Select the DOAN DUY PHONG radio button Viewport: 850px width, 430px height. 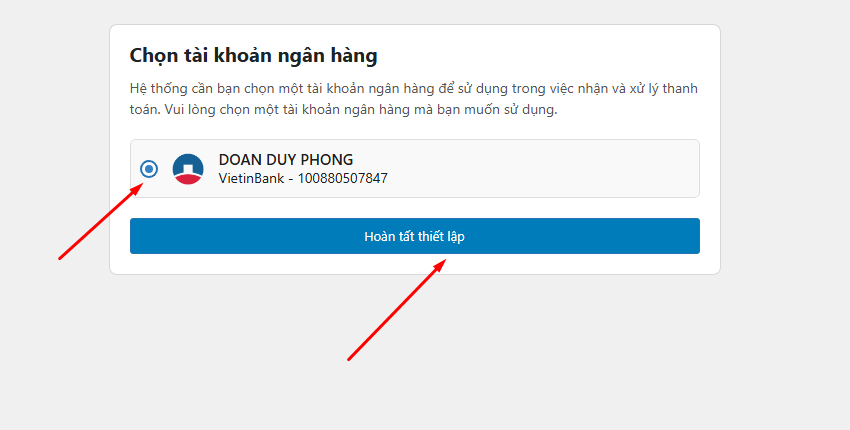pyautogui.click(x=149, y=169)
